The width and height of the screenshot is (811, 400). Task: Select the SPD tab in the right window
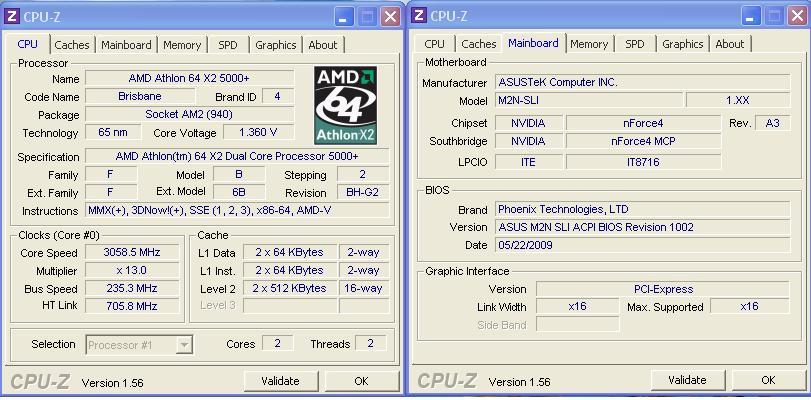(635, 44)
